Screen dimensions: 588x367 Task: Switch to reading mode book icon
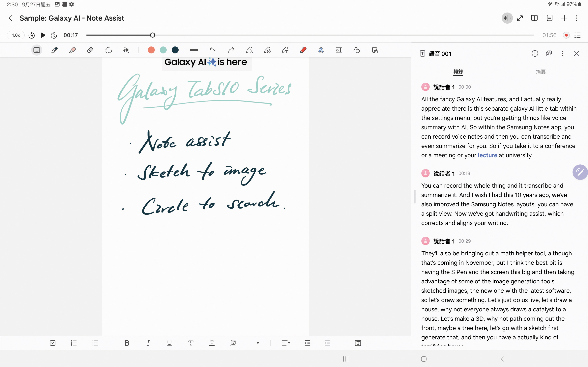534,18
